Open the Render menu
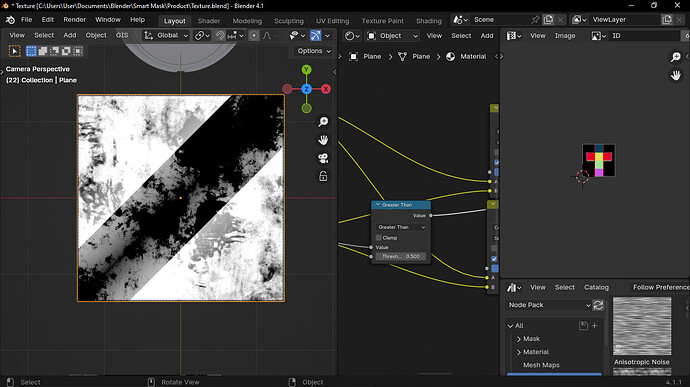Image resolution: width=690 pixels, height=387 pixels. 74,20
